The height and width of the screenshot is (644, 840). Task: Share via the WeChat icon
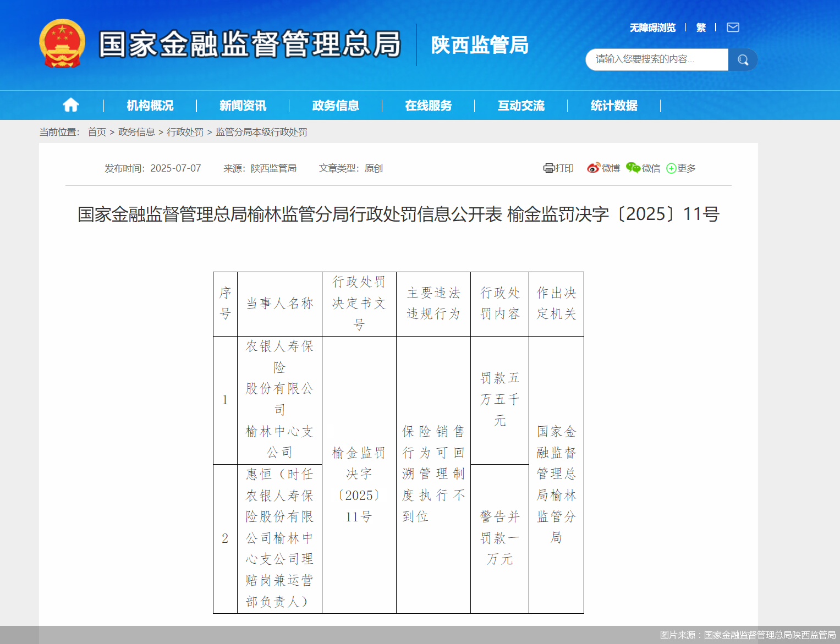coord(633,168)
